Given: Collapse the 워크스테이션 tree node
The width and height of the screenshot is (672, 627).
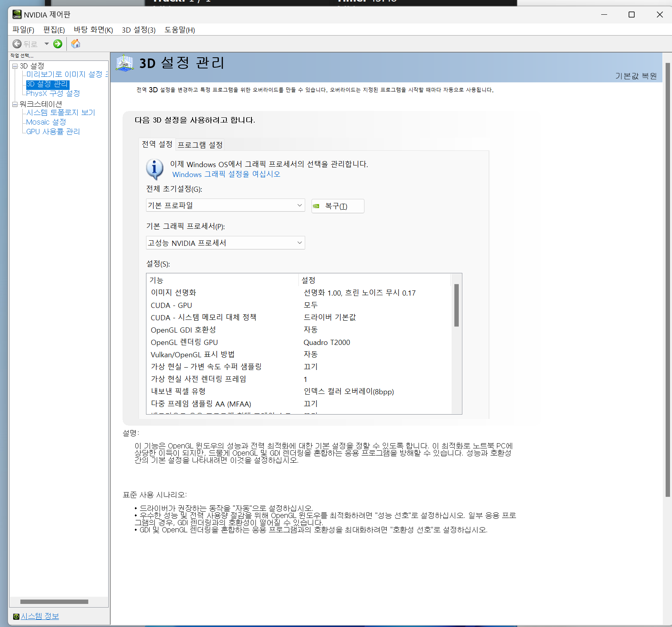Looking at the screenshot, I should coord(15,104).
